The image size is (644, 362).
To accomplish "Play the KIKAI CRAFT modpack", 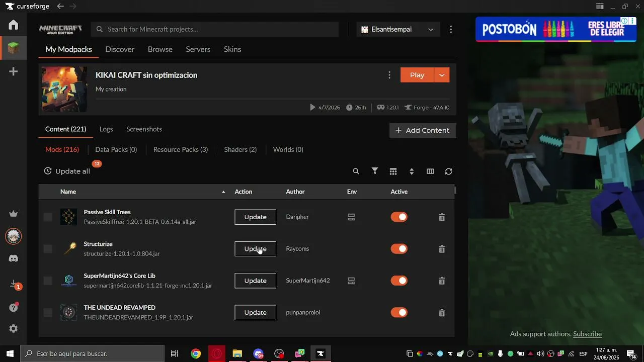I will coord(417,75).
